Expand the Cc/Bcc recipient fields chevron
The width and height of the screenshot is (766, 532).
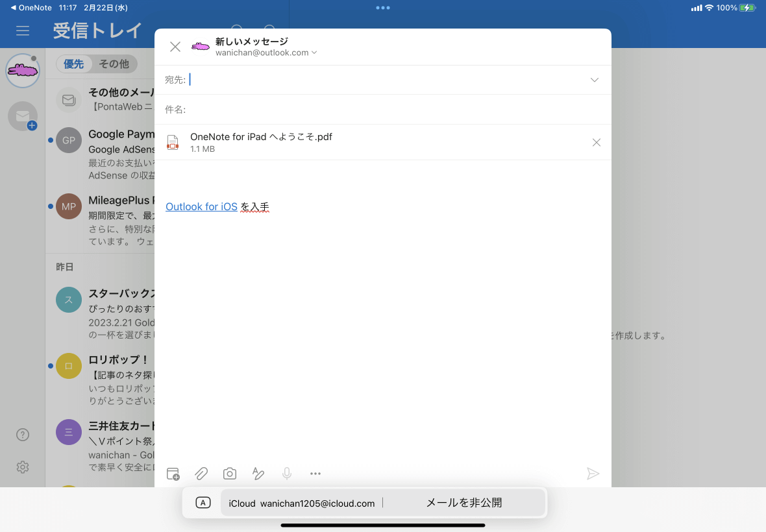pyautogui.click(x=594, y=80)
